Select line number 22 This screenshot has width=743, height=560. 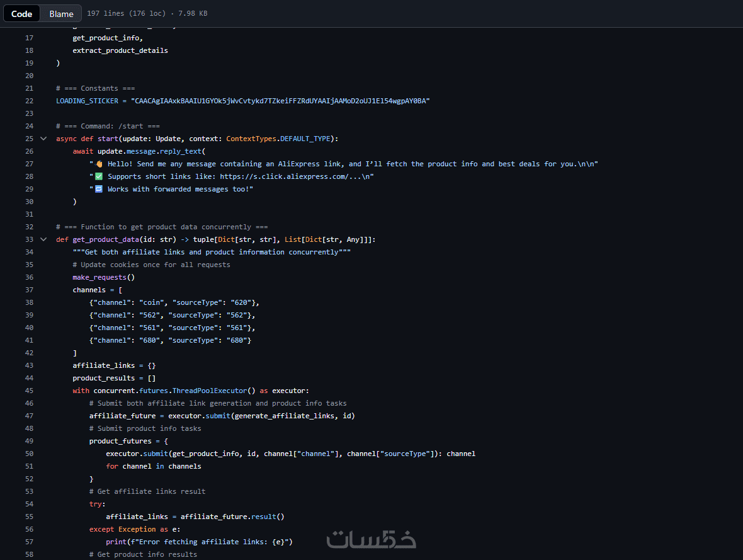click(29, 101)
